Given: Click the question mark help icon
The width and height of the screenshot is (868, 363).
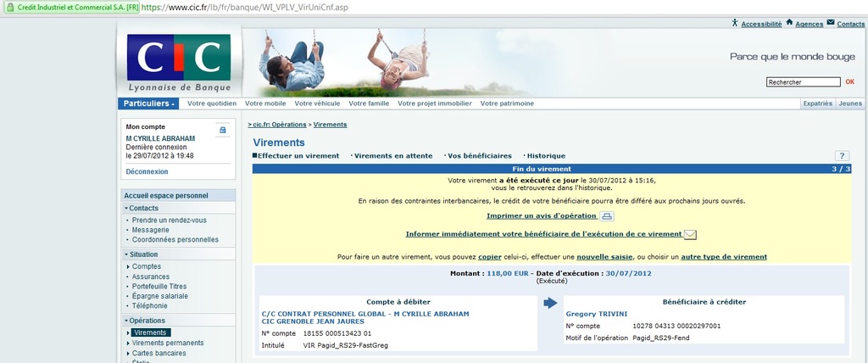Looking at the screenshot, I should pos(842,156).
